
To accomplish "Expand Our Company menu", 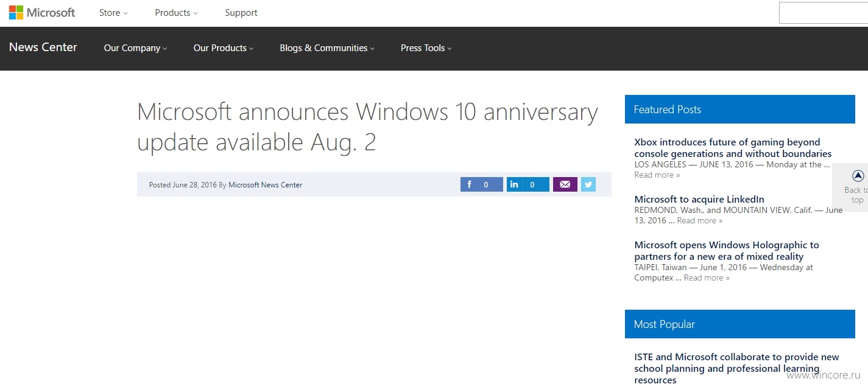I will [x=135, y=48].
